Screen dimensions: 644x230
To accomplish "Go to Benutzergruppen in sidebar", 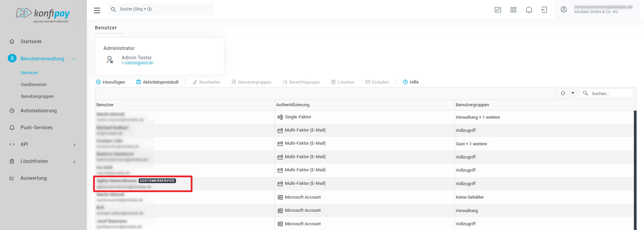I will 37,96.
